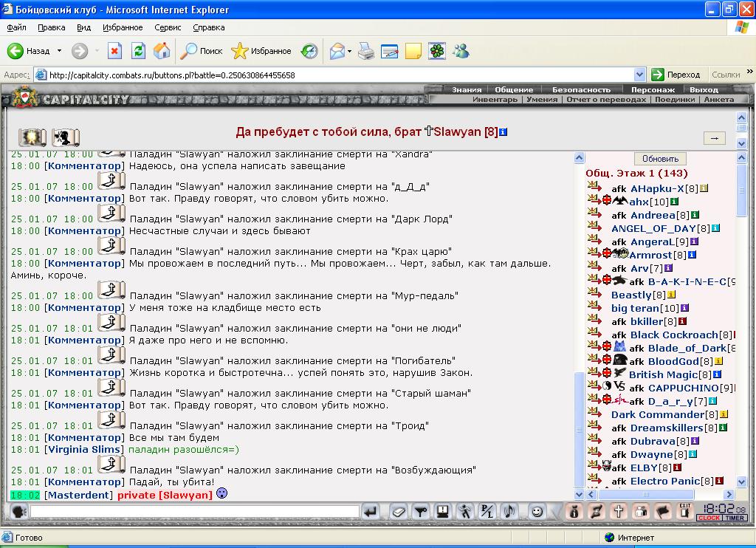This screenshot has height=548, width=756.
Task: Click the chat message input field
Action: pos(195,511)
